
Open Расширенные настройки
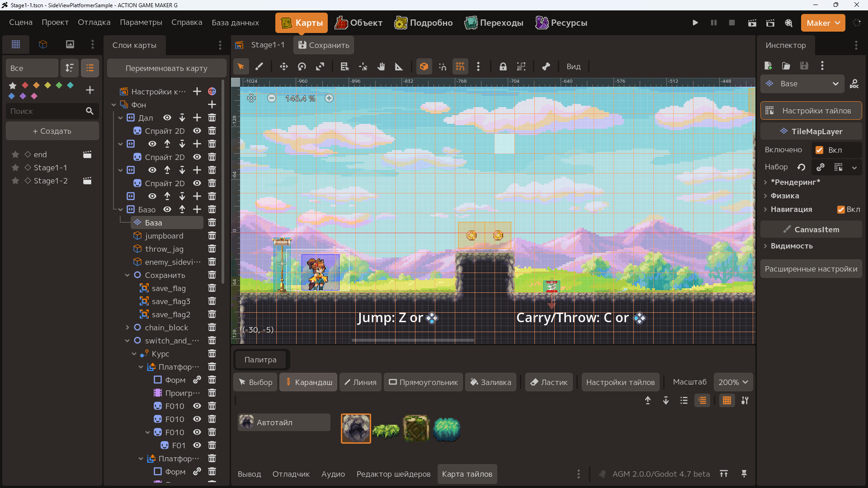pos(811,269)
